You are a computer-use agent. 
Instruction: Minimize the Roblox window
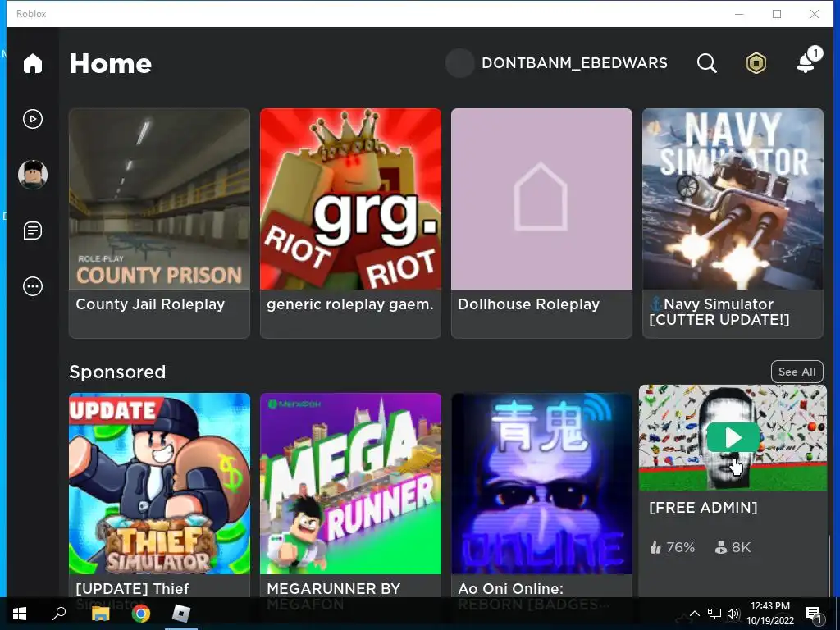point(739,14)
